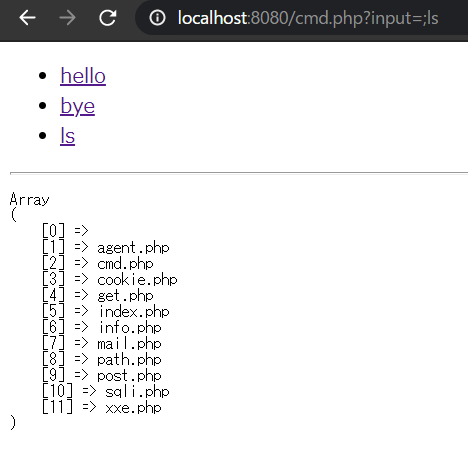The width and height of the screenshot is (468, 457).
Task: Click the agent.php entry in the array
Action: pyautogui.click(x=133, y=248)
